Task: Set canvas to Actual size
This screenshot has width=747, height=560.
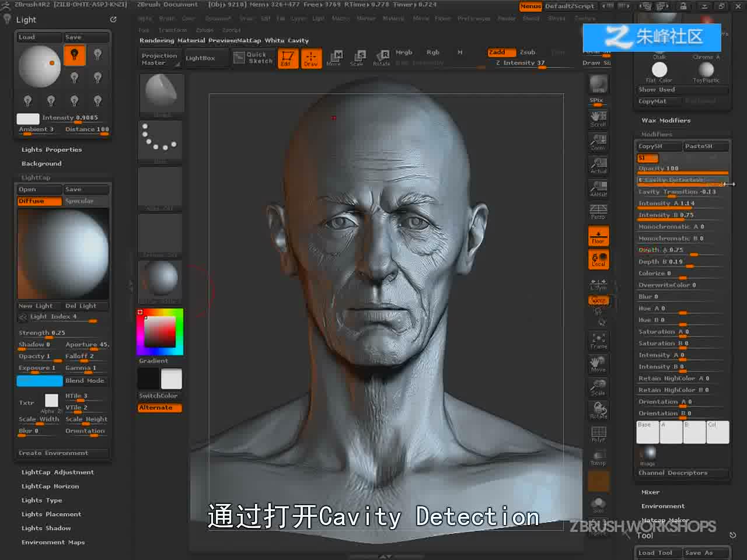Action: click(x=598, y=165)
